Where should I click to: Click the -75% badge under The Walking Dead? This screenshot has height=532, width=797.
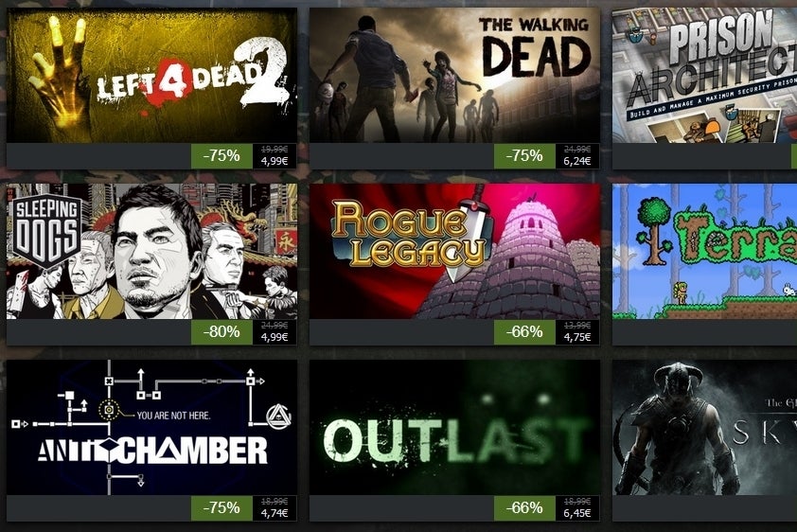(x=524, y=156)
